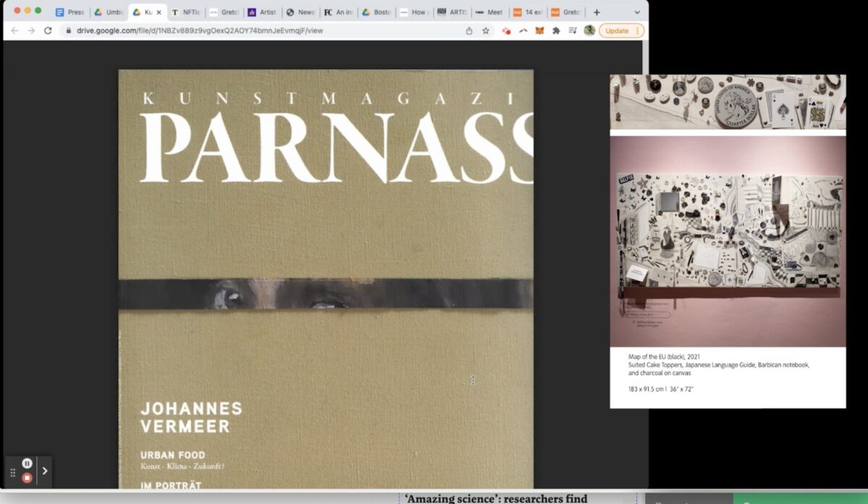
Task: Click the browser forward arrow
Action: click(30, 30)
